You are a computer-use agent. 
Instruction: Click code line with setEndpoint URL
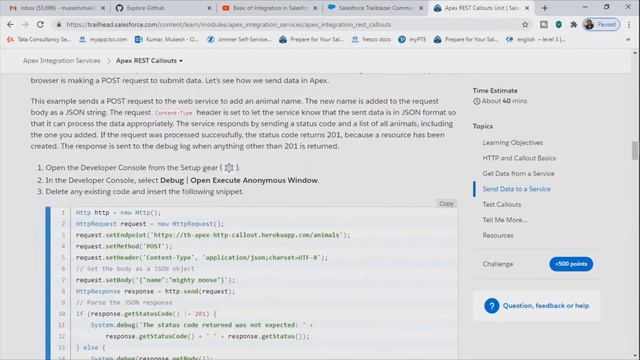click(x=213, y=235)
